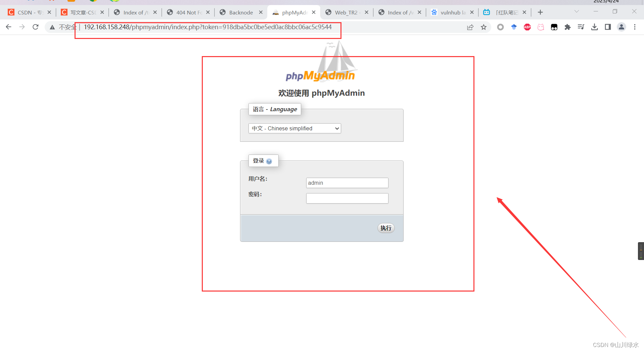Open the user profile avatar

pyautogui.click(x=622, y=27)
